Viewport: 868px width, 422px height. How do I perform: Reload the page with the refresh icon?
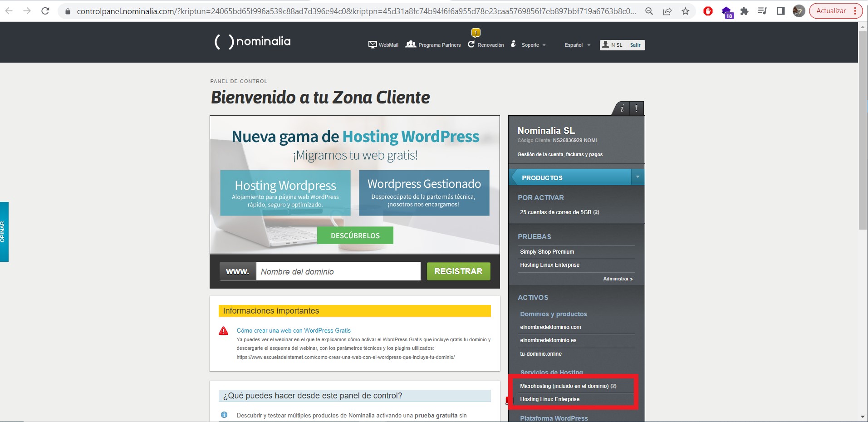pos(45,11)
